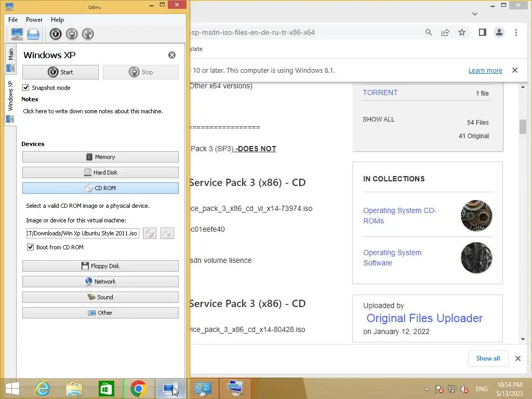Collapse the CD ROM device section
Viewport: 532px width, 399px height.
[x=100, y=188]
